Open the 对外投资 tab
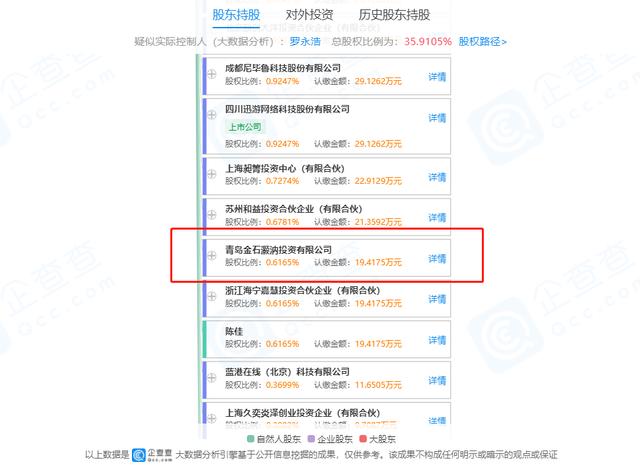Image resolution: width=640 pixels, height=468 pixels. [x=309, y=15]
